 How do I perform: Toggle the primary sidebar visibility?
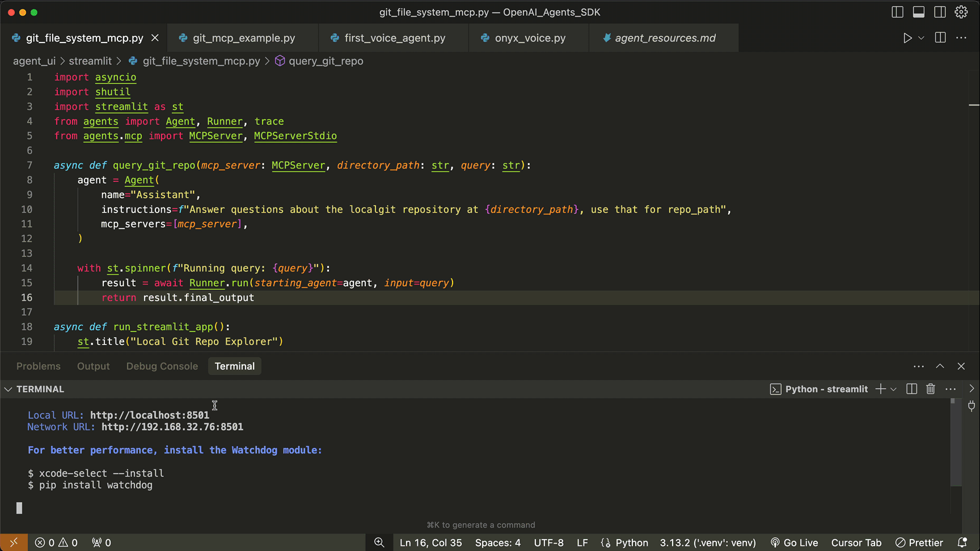897,12
